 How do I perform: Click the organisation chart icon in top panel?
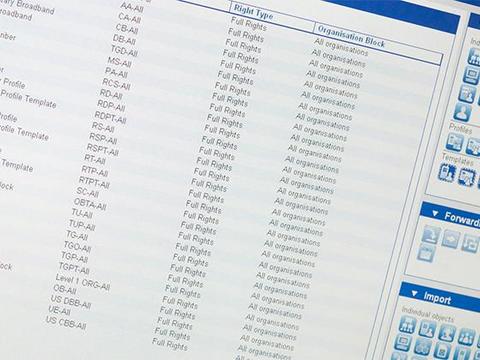474,57
